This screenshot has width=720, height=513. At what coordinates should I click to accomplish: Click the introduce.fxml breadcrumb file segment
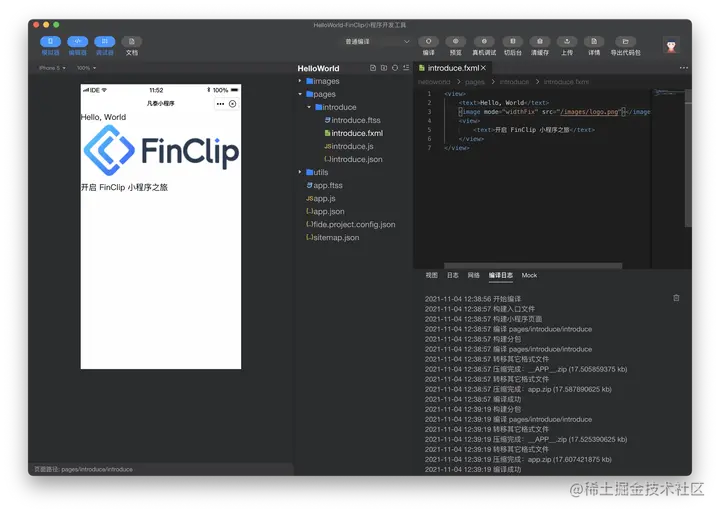[566, 82]
